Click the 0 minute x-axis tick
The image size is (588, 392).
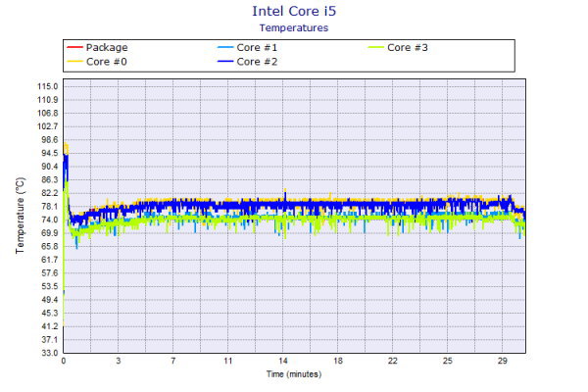coord(64,362)
